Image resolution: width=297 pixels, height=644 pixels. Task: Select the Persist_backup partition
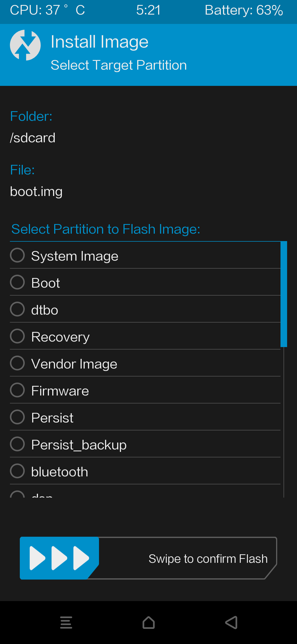coord(145,444)
